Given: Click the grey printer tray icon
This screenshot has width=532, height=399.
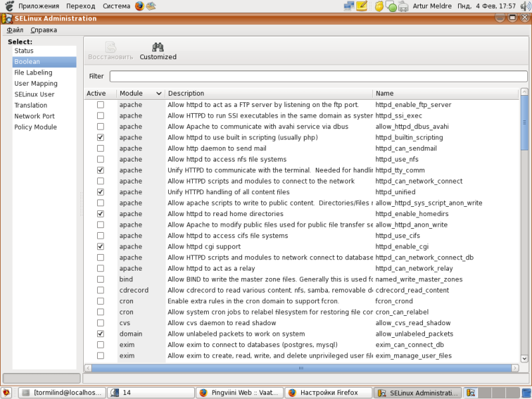Looking at the screenshot, I should coord(403,7).
